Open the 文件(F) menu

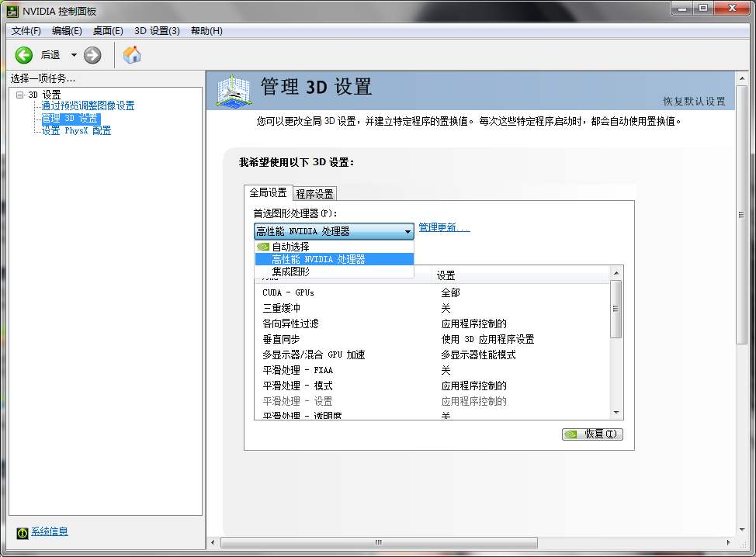pos(26,31)
